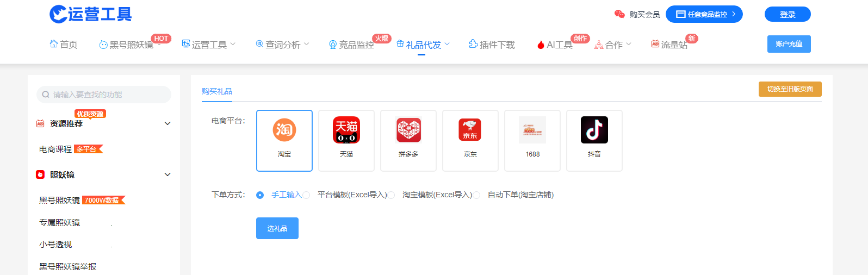Open 电商课程 in the sidebar
868x275 pixels.
pos(55,149)
